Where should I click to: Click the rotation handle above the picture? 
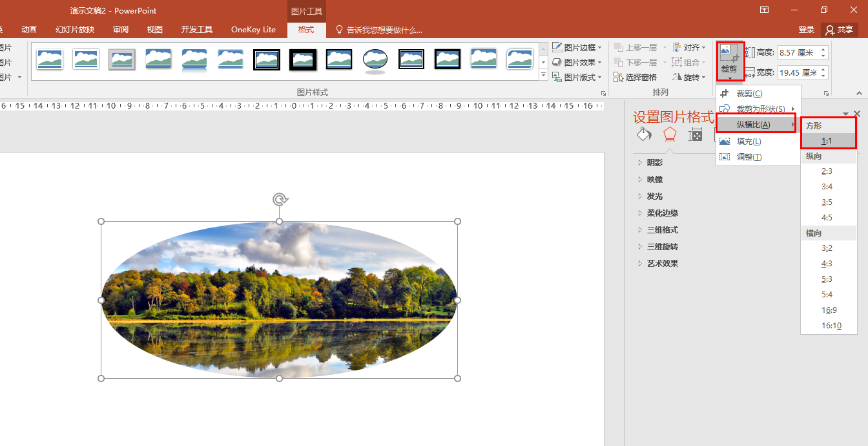[x=280, y=199]
